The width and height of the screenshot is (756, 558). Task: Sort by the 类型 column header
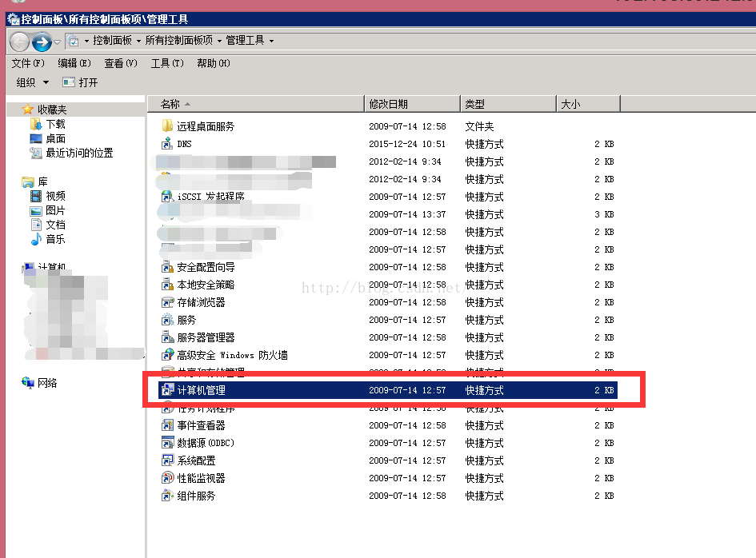[x=508, y=104]
